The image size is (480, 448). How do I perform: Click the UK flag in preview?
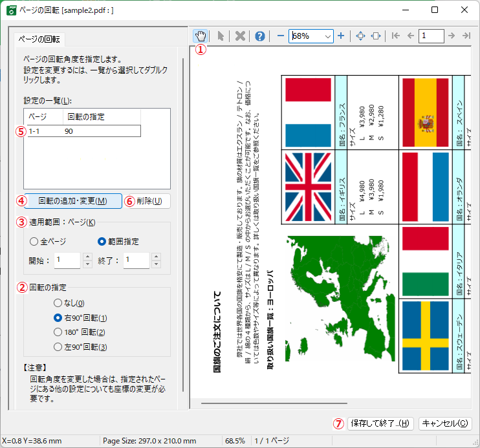[x=308, y=187]
